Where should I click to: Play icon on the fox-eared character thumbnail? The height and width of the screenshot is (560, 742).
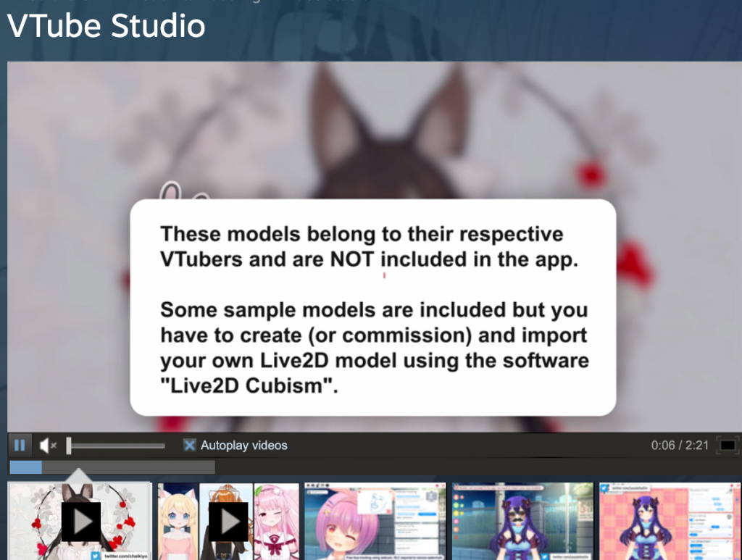pyautogui.click(x=80, y=521)
